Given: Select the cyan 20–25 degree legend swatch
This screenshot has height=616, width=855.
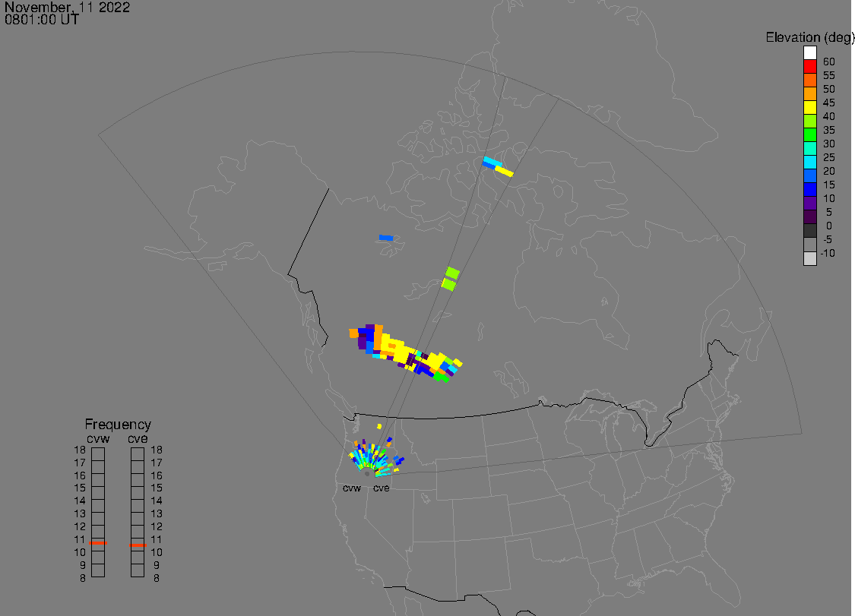Looking at the screenshot, I should pyautogui.click(x=809, y=162).
